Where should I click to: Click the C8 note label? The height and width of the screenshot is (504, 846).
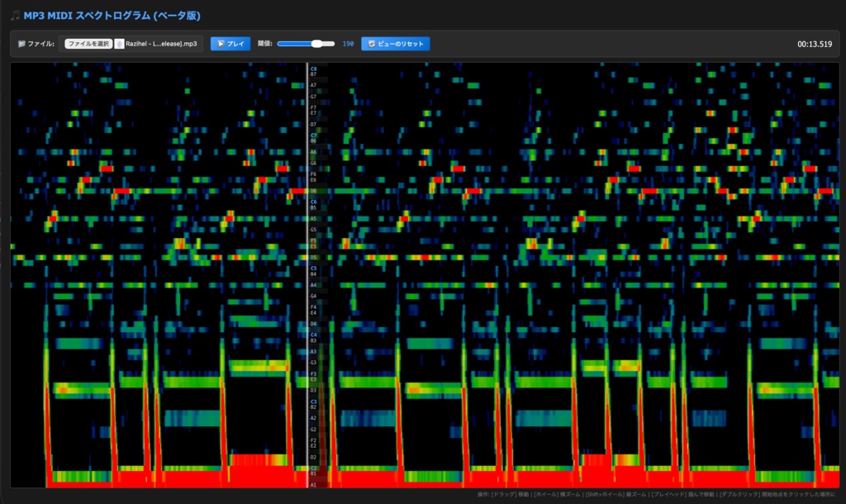313,69
